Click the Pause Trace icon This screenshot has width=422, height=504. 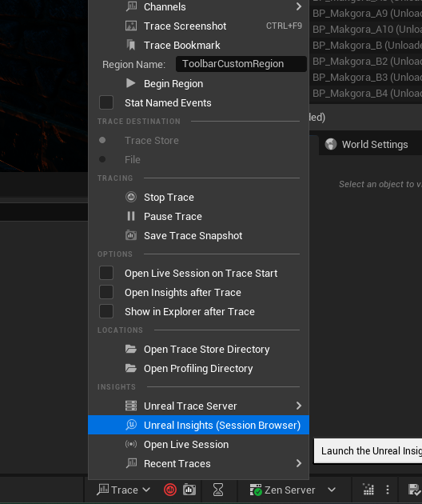click(131, 216)
